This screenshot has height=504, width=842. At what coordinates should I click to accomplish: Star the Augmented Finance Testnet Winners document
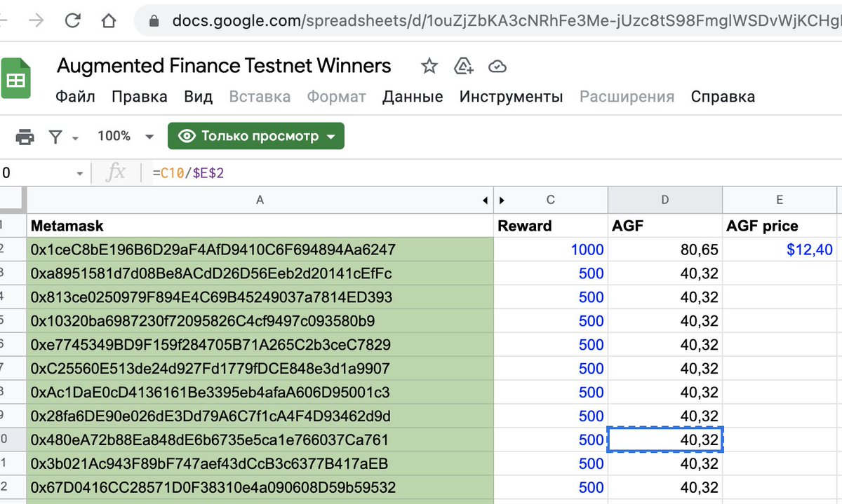click(x=429, y=67)
